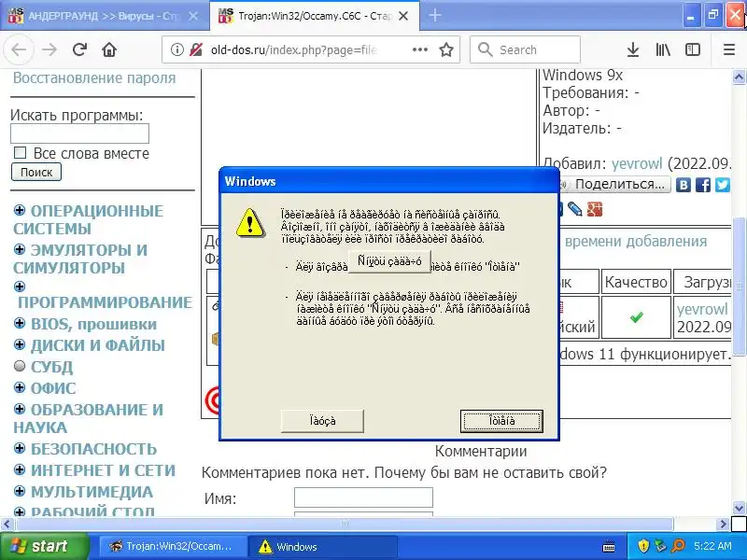
Task: Open the downloads panel arrow
Action: [633, 49]
